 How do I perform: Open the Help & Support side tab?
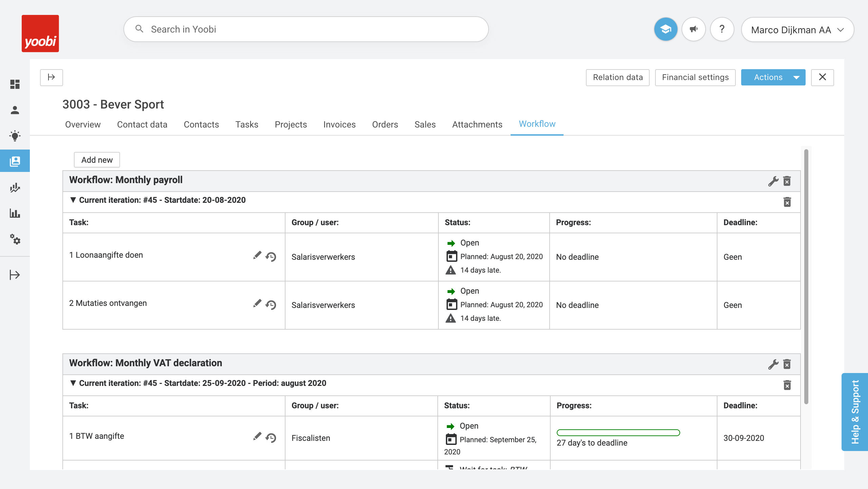click(x=854, y=412)
